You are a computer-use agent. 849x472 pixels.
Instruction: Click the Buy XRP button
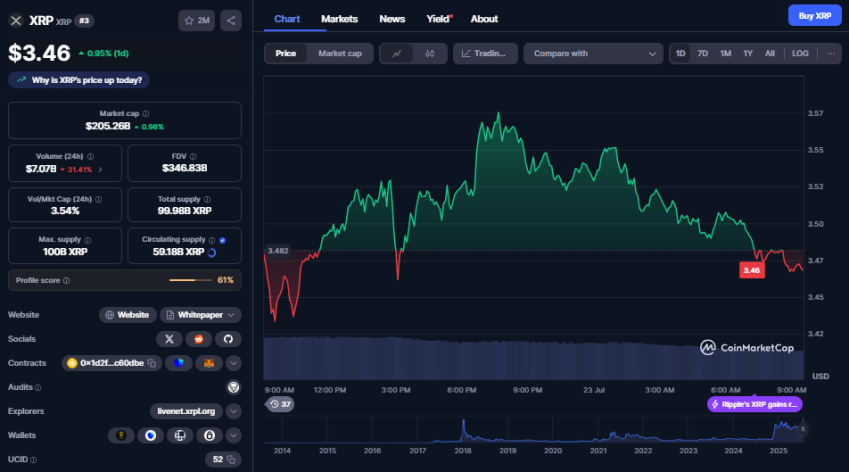814,16
